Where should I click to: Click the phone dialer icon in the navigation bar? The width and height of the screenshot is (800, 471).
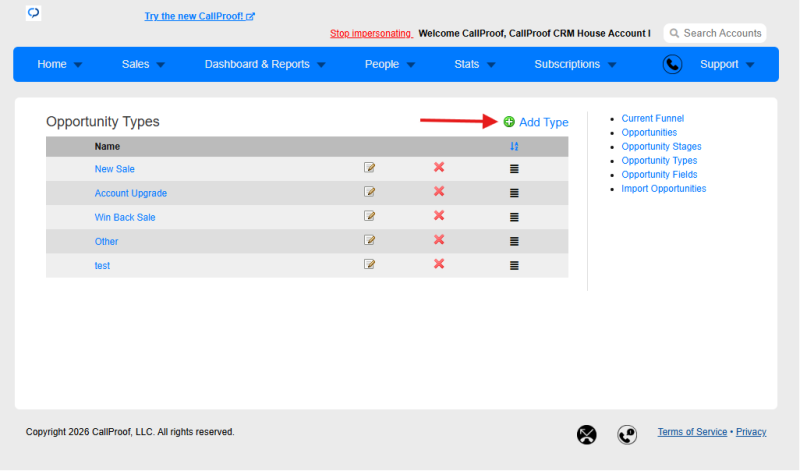(x=672, y=64)
